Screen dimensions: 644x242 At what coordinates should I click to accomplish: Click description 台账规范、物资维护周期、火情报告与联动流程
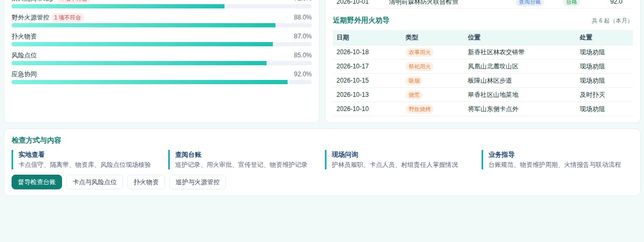pos(555,165)
